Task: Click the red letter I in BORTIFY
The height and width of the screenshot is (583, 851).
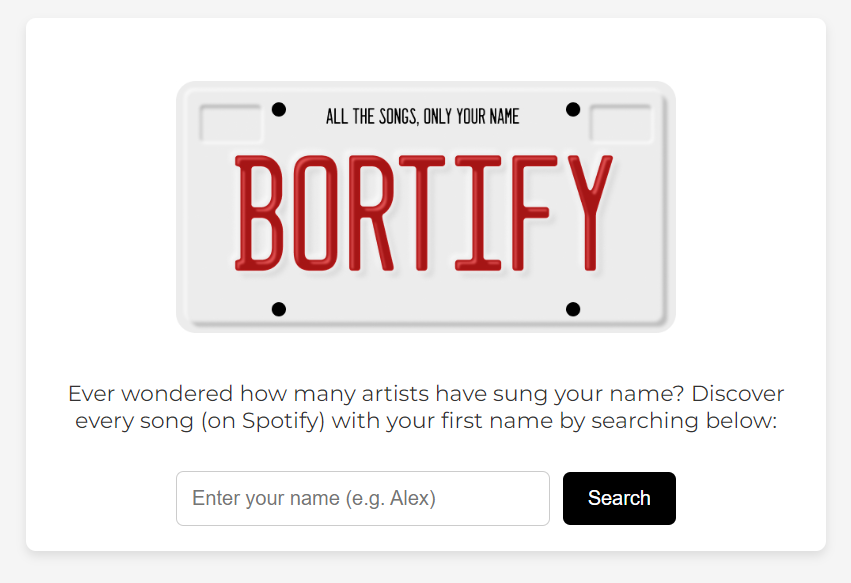Action: [478, 213]
